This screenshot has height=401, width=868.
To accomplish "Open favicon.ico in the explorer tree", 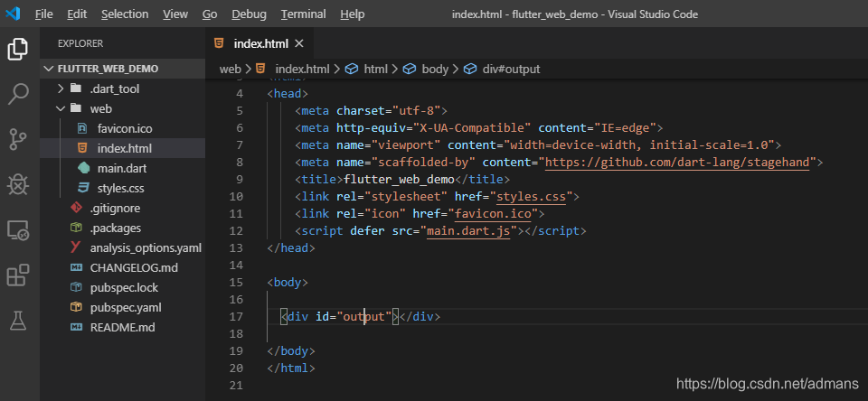I will (122, 128).
